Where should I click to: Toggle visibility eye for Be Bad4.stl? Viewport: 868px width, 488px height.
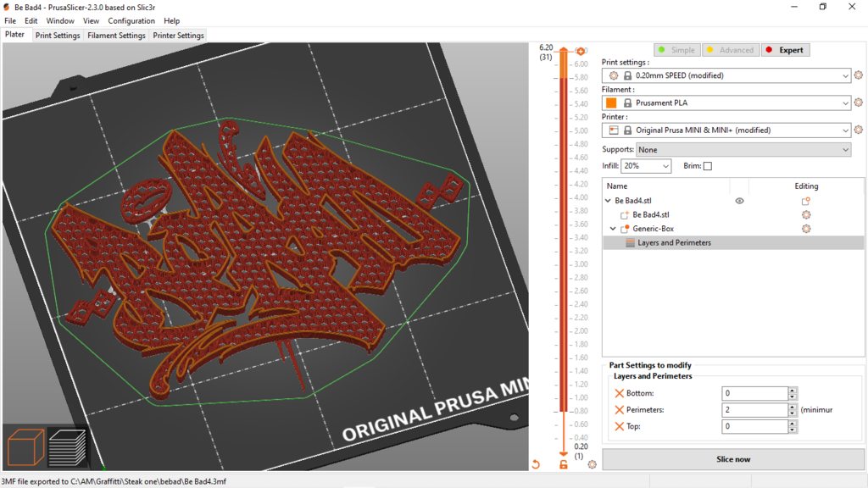pos(739,201)
